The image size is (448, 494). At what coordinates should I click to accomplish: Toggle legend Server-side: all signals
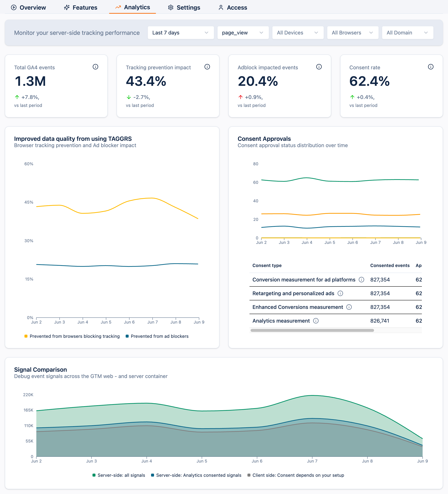(119, 475)
